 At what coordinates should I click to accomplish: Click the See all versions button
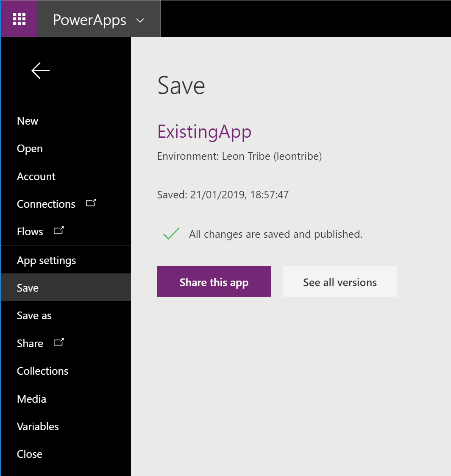[340, 282]
